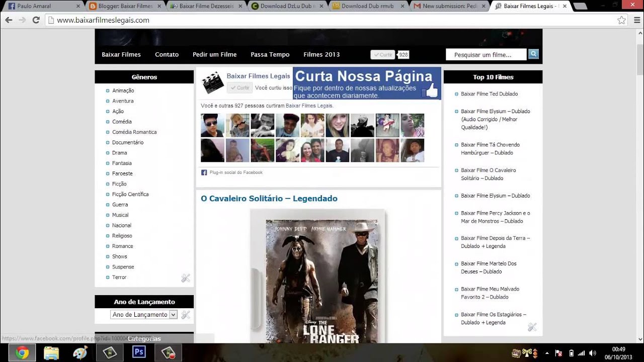Screen dimensions: 644x362
Task: Switch to the New submission Gmail tab
Action: (449, 7)
